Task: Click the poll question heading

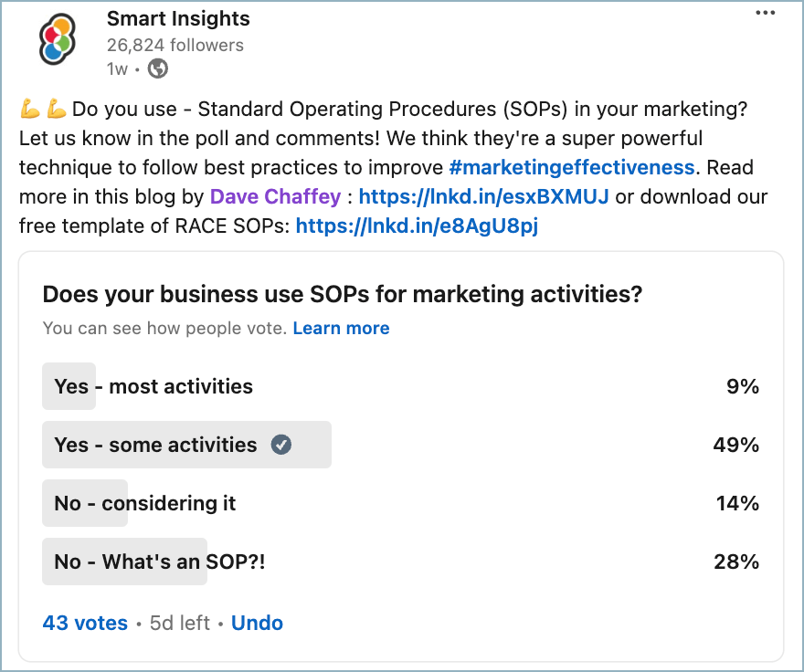Action: point(343,294)
